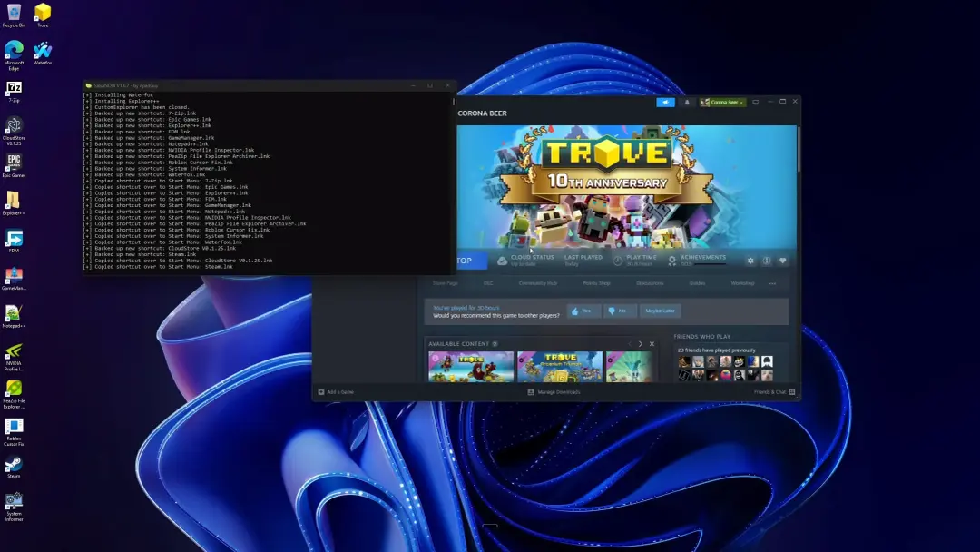Add Trove to favorites heart icon
Image resolution: width=980 pixels, height=552 pixels.
(782, 261)
